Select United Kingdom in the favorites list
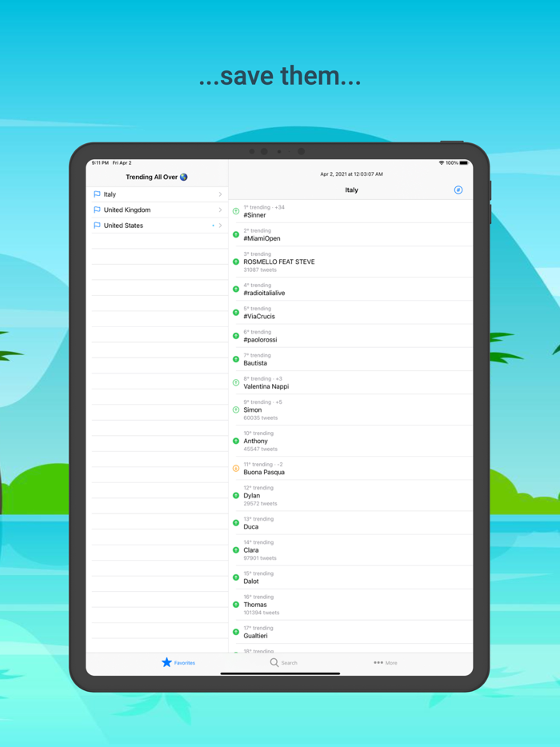This screenshot has width=560, height=747. point(158,210)
